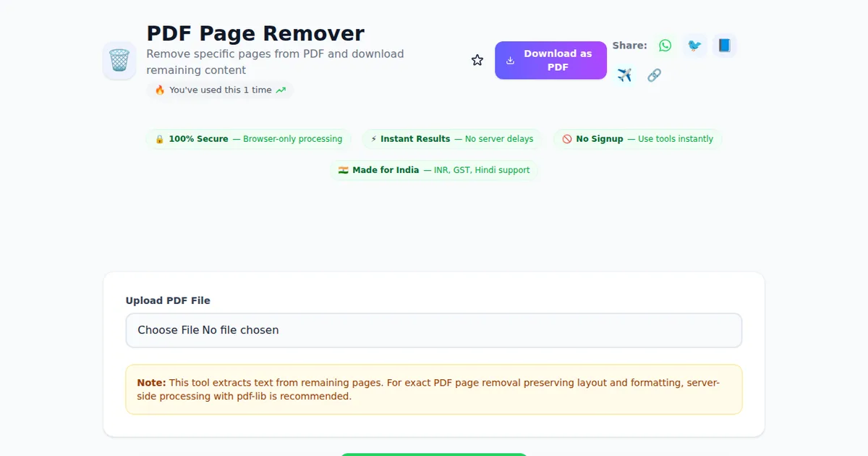Share using the Twitter bird icon

pyautogui.click(x=694, y=46)
